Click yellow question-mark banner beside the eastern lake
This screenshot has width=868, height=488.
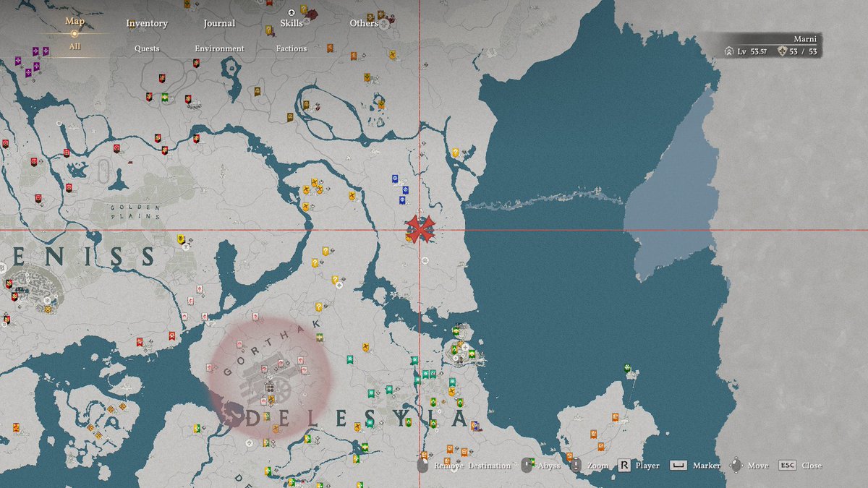point(455,153)
